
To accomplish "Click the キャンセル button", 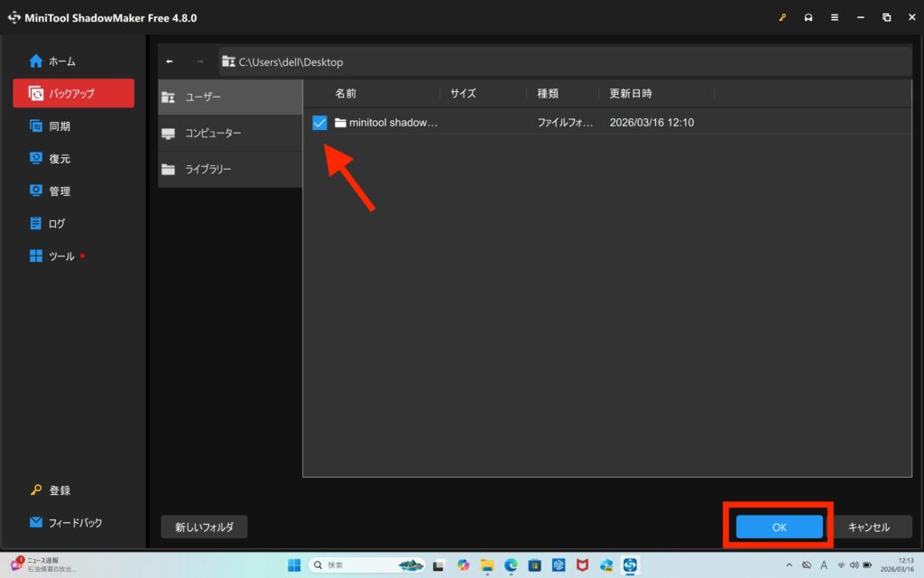I will [x=869, y=527].
